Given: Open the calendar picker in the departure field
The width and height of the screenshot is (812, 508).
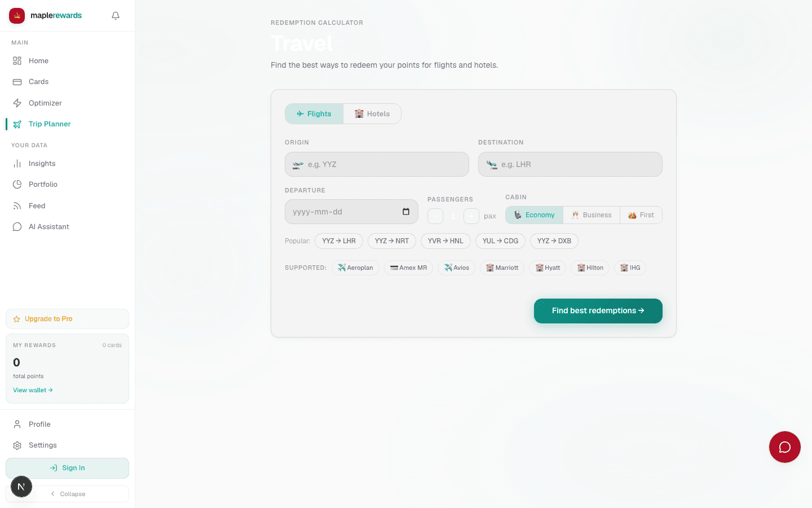Looking at the screenshot, I should [406, 212].
